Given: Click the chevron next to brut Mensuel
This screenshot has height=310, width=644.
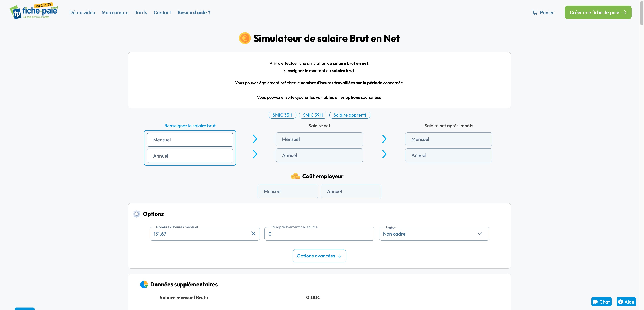Looking at the screenshot, I should click(255, 139).
